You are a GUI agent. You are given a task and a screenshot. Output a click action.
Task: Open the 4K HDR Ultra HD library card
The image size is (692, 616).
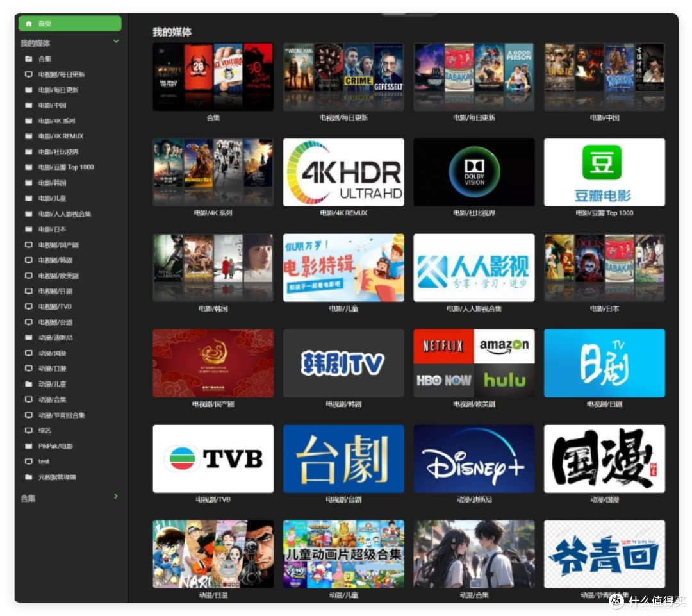343,172
